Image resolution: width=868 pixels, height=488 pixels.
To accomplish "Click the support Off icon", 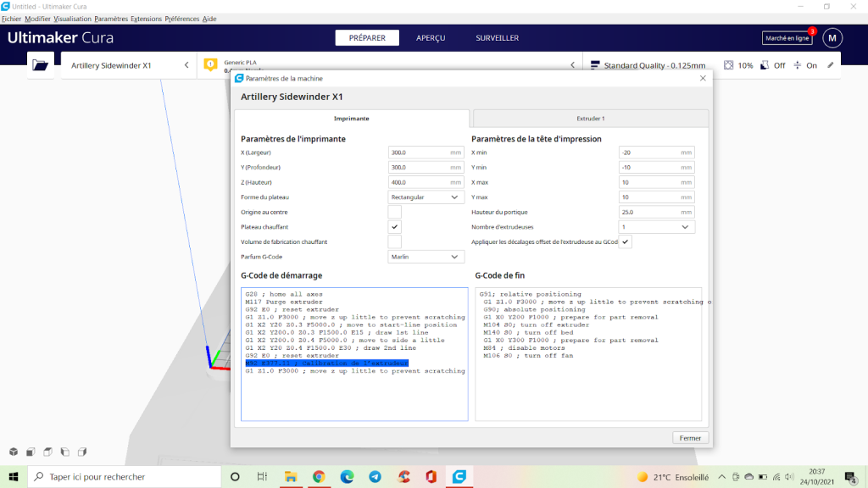I will pyautogui.click(x=765, y=65).
